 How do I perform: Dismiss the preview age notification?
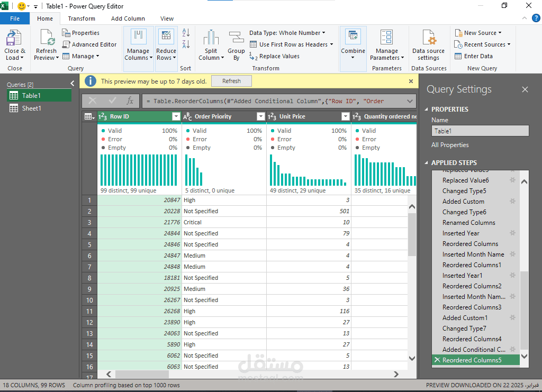point(411,81)
